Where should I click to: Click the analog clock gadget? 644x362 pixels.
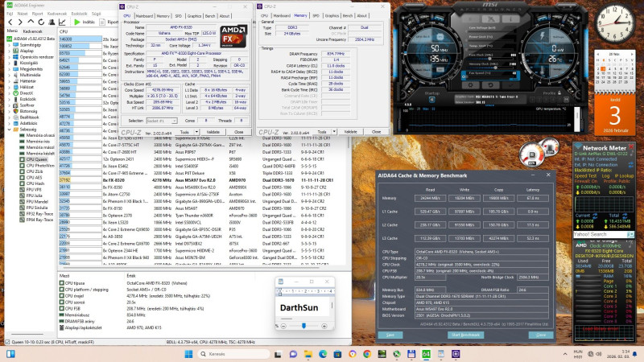click(615, 23)
